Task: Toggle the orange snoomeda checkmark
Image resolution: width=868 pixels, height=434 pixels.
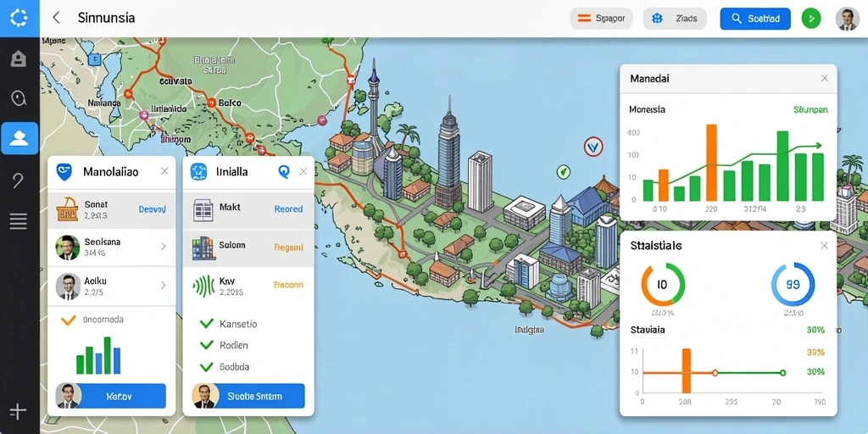Action: tap(68, 320)
